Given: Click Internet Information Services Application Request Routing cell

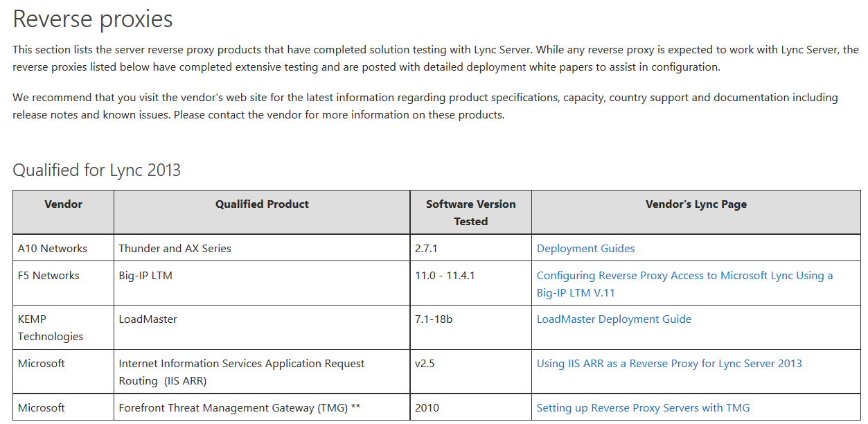Looking at the screenshot, I should (262, 371).
